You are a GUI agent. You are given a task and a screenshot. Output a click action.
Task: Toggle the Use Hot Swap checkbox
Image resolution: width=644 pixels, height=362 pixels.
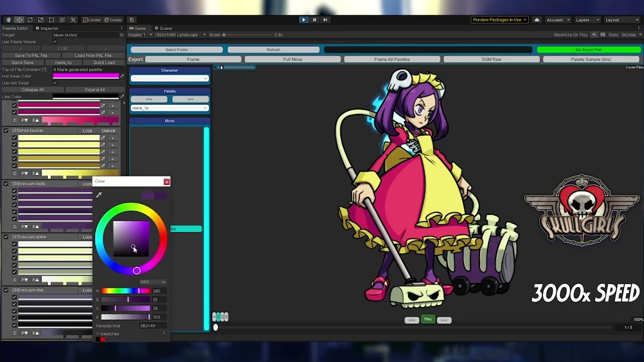pyautogui.click(x=55, y=83)
